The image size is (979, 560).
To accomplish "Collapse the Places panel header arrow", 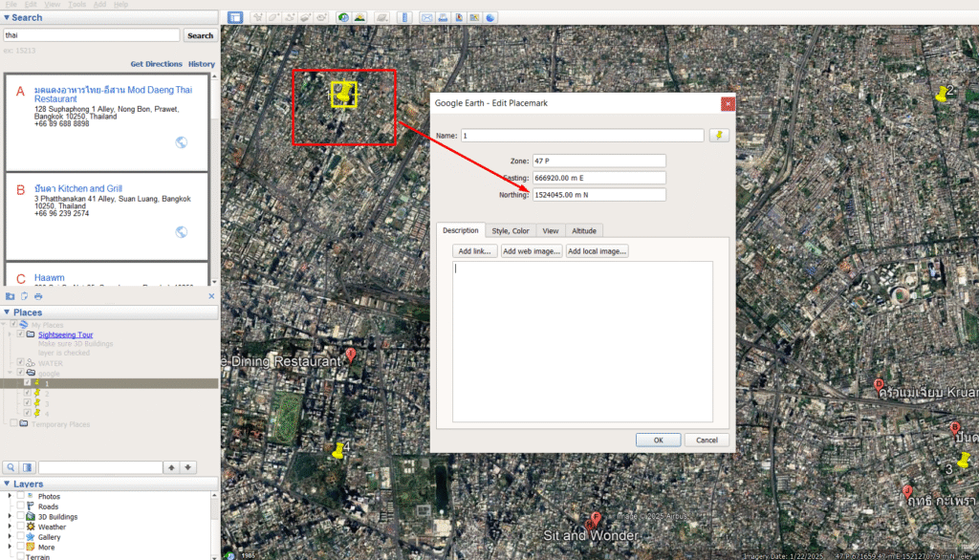I will (7, 312).
